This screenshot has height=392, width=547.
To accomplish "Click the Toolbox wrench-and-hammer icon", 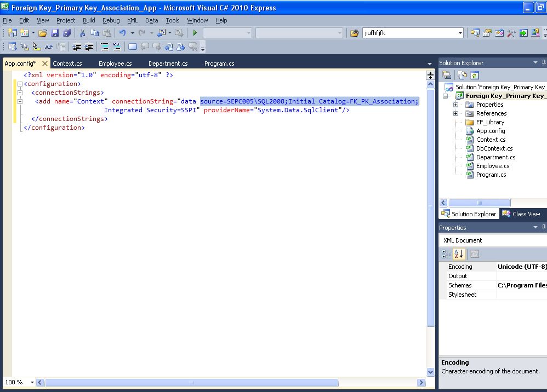I will coord(511,33).
